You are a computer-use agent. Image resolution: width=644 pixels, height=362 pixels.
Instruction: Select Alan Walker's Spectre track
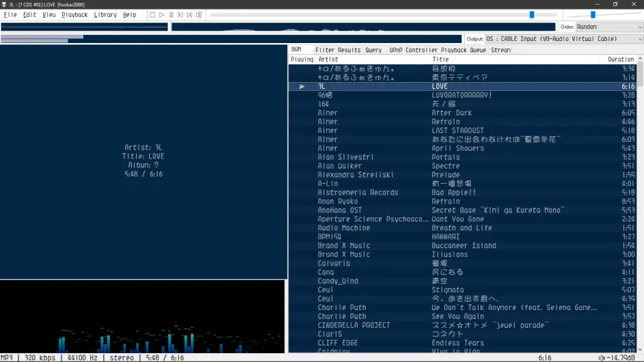coord(462,166)
